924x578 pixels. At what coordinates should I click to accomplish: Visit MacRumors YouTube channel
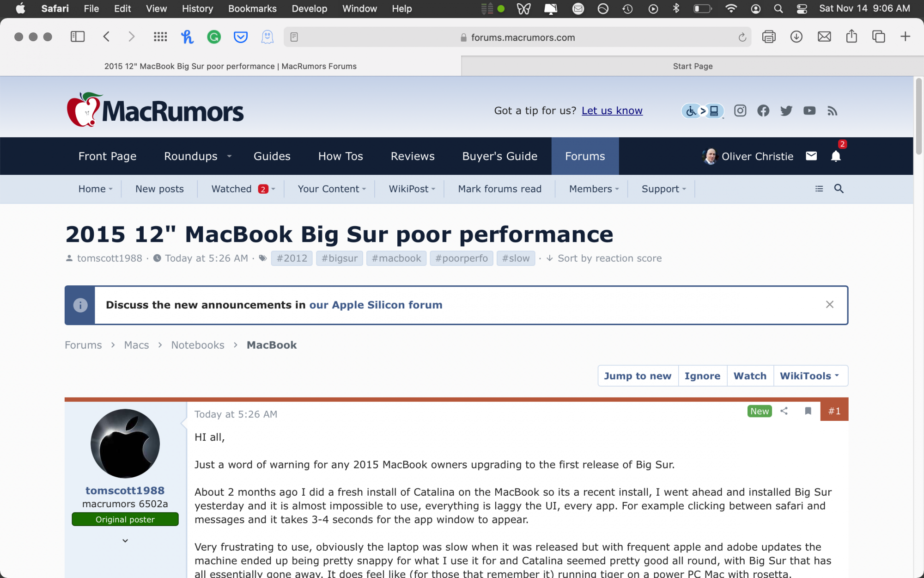click(x=809, y=111)
